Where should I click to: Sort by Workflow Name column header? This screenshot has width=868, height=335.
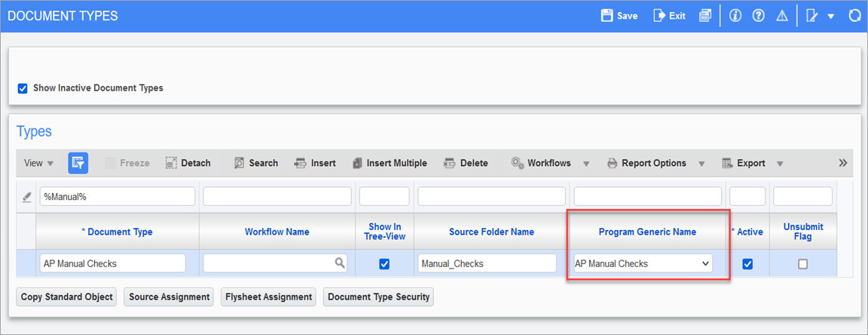(x=277, y=232)
